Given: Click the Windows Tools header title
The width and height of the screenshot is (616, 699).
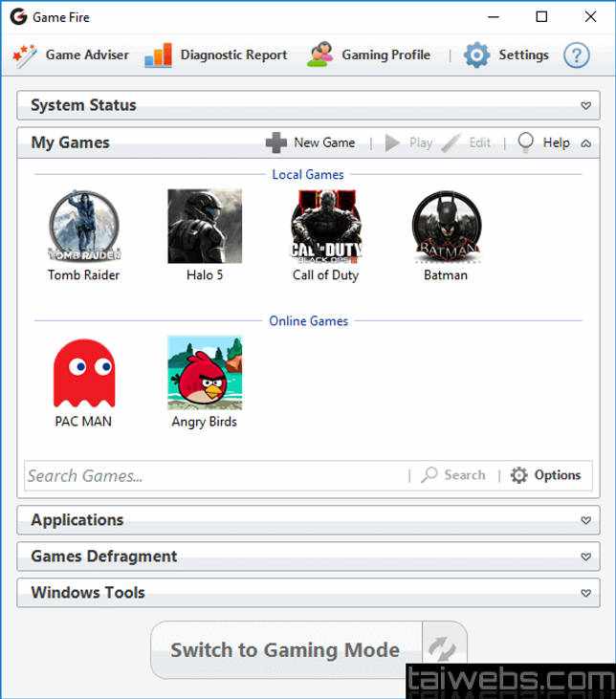Looking at the screenshot, I should pos(88,593).
